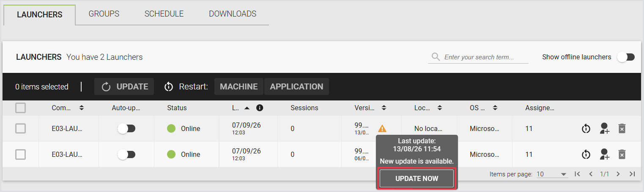Click 'You have 2 Launchers' text

pos(104,57)
